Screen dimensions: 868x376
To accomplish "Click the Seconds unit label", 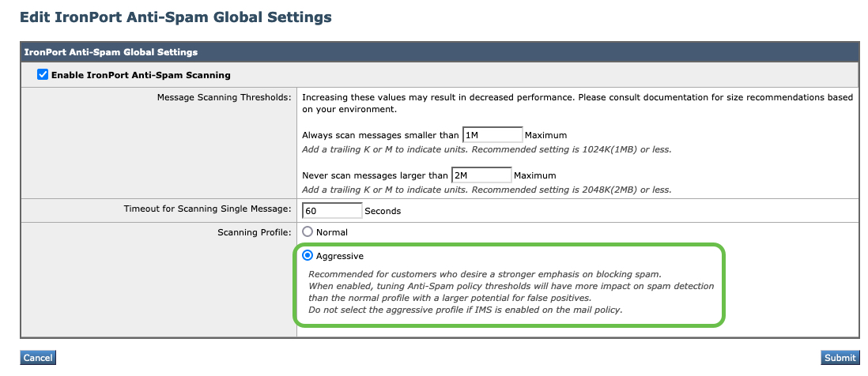I will click(x=383, y=211).
